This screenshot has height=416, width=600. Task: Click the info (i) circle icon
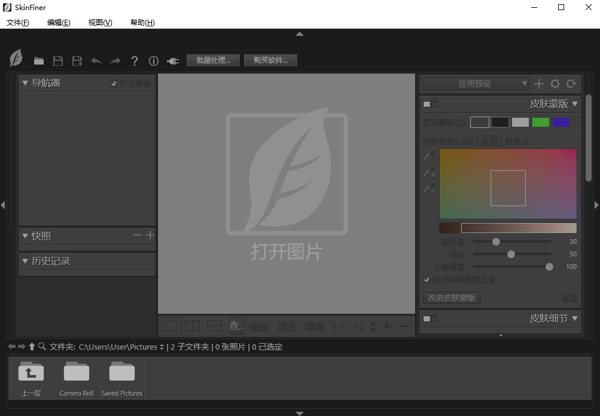coord(153,61)
